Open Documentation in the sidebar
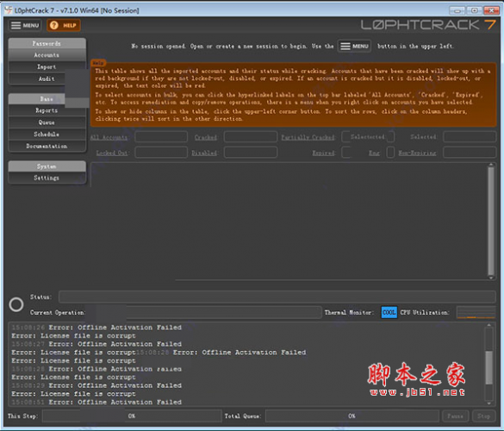This screenshot has width=504, height=431. pos(47,146)
